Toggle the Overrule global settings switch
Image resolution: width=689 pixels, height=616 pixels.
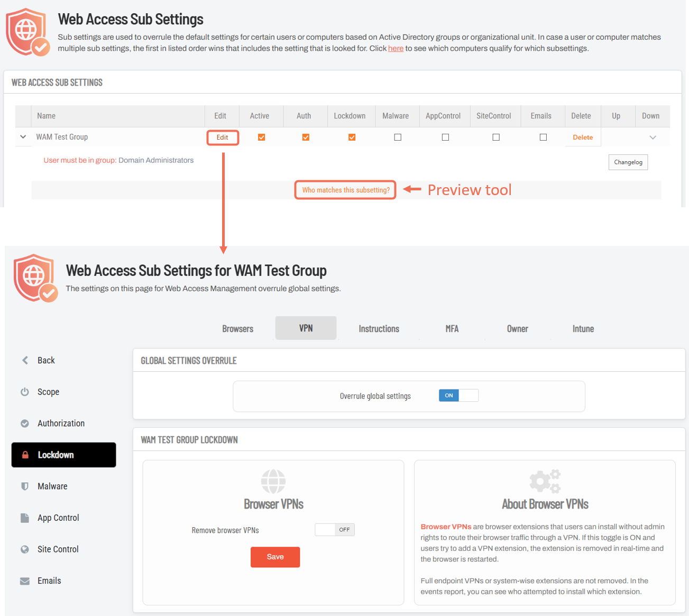pos(458,396)
